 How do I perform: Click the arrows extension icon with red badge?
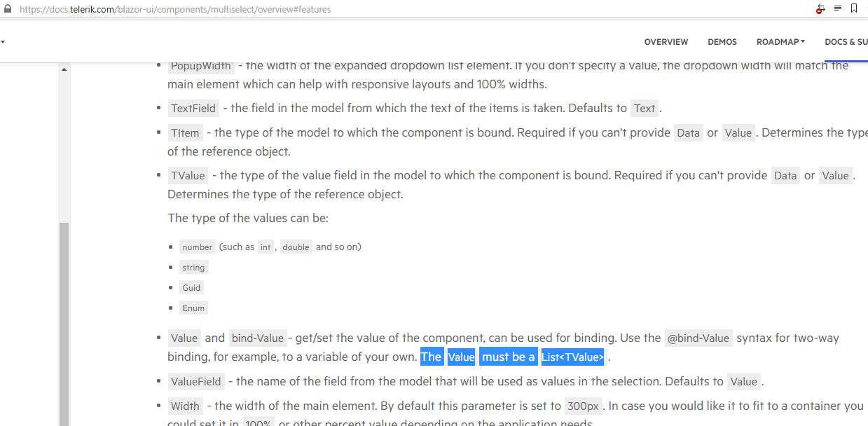820,9
